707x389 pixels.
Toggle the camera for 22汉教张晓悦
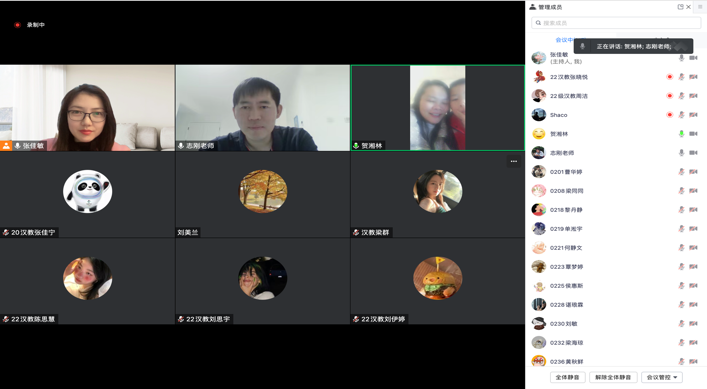coord(693,77)
